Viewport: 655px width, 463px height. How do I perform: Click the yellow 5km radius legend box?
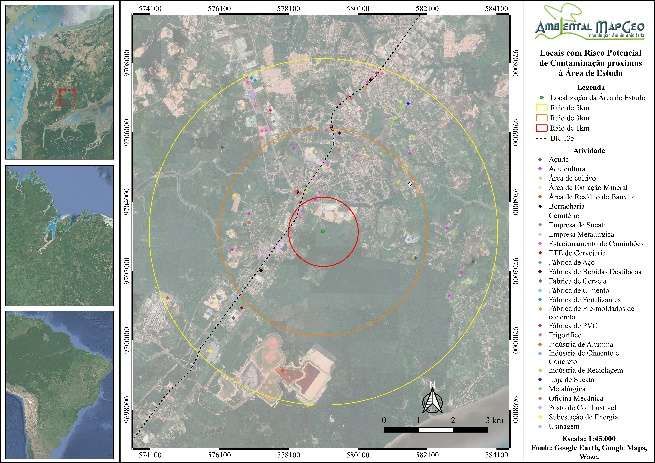(543, 107)
